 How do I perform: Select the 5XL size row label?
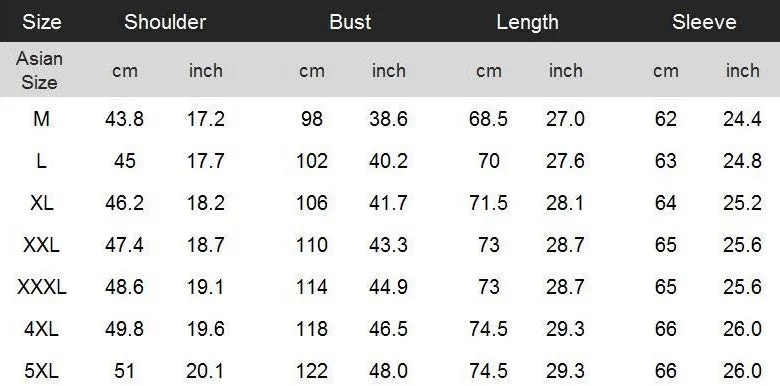[x=41, y=371]
